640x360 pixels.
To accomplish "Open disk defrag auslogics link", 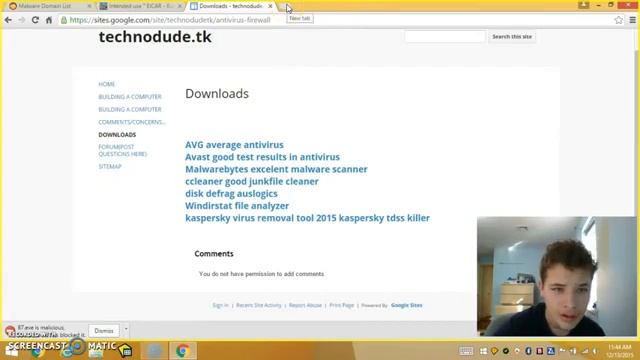I will tap(231, 194).
